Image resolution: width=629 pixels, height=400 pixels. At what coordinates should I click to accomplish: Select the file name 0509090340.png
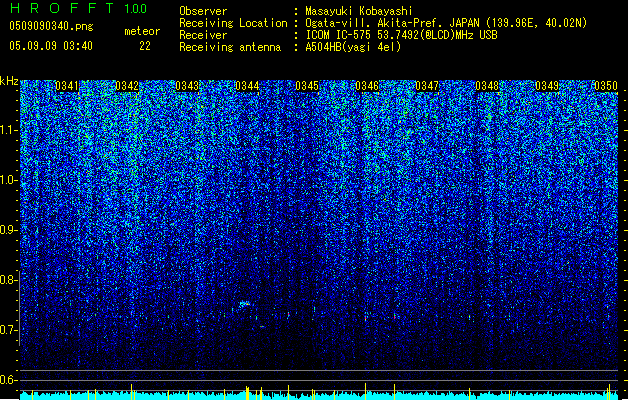[51, 27]
